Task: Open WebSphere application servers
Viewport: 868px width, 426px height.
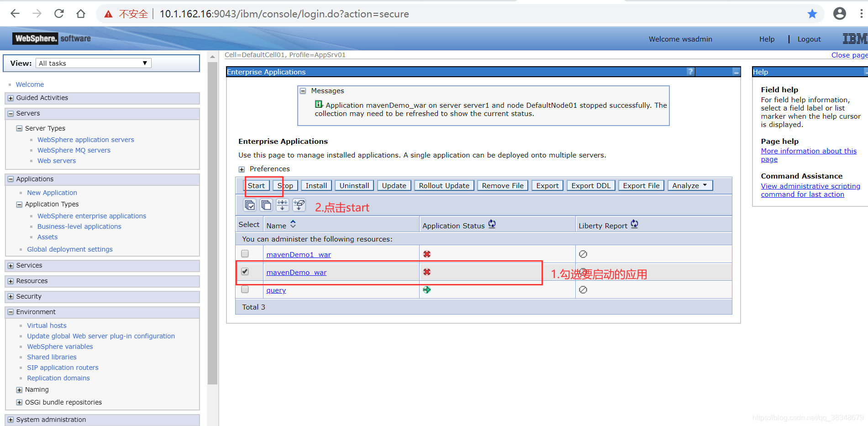Action: point(85,140)
